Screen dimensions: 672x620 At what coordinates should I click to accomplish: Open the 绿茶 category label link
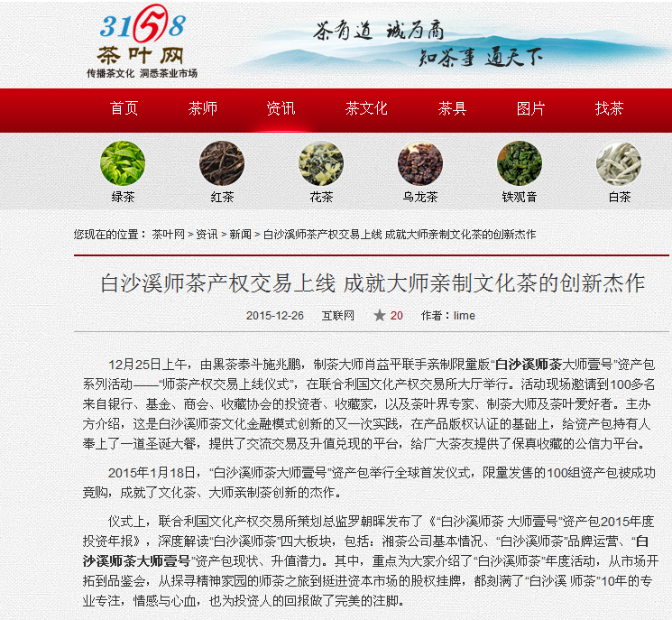click(123, 197)
